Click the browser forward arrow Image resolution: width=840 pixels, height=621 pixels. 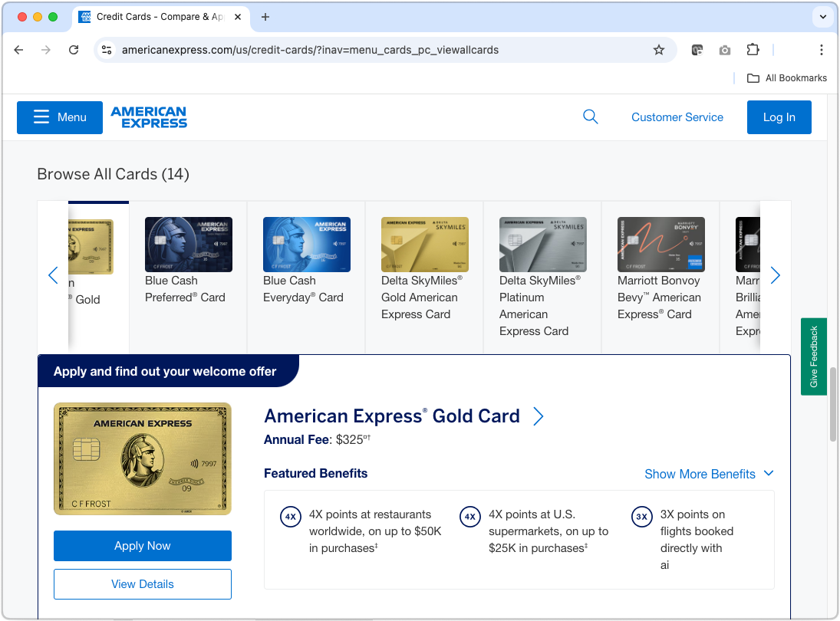(46, 50)
